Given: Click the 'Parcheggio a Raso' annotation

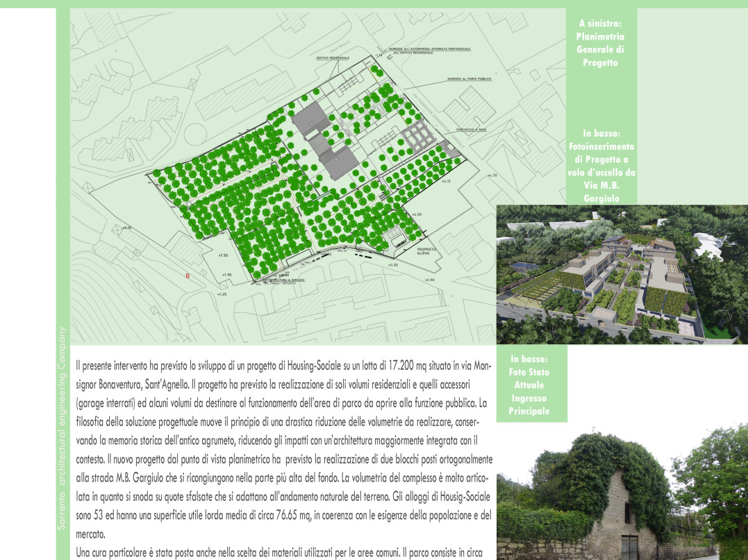Looking at the screenshot, I should tap(470, 129).
